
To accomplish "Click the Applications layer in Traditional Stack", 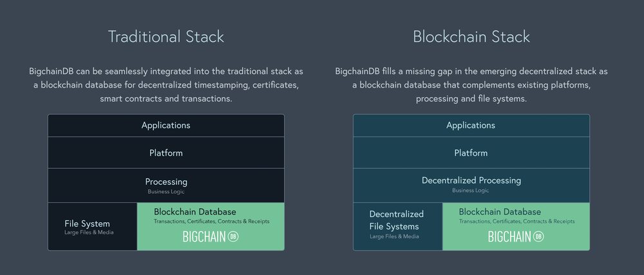I will point(166,126).
